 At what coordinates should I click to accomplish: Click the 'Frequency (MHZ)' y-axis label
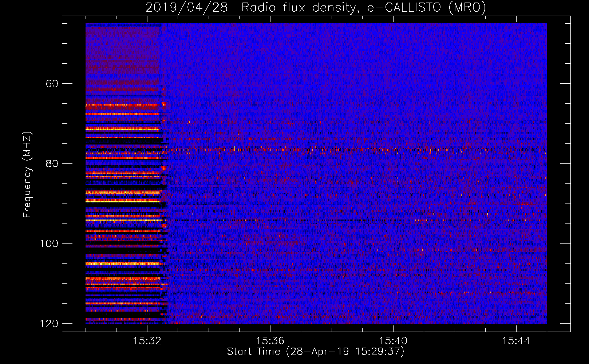(x=27, y=174)
